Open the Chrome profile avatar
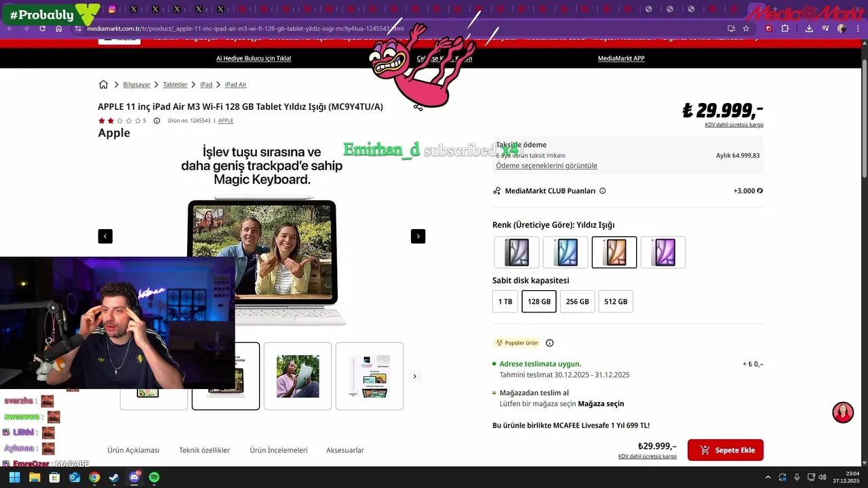 (842, 28)
